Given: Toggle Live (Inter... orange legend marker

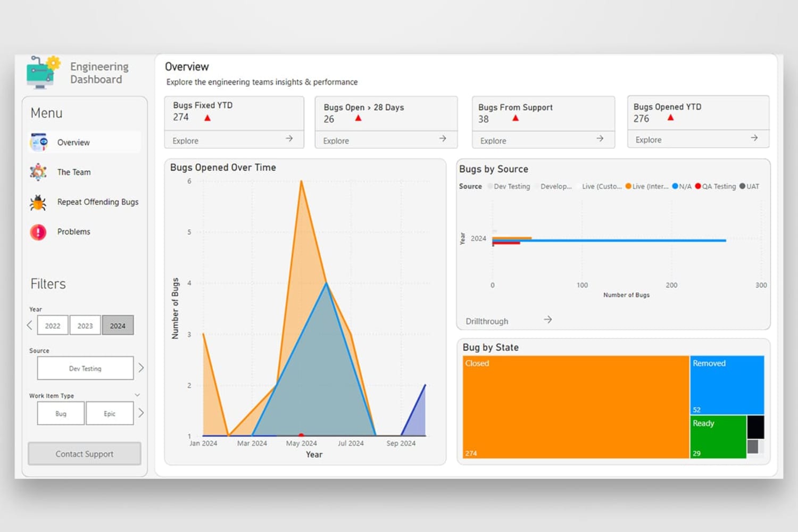Looking at the screenshot, I should tap(628, 186).
